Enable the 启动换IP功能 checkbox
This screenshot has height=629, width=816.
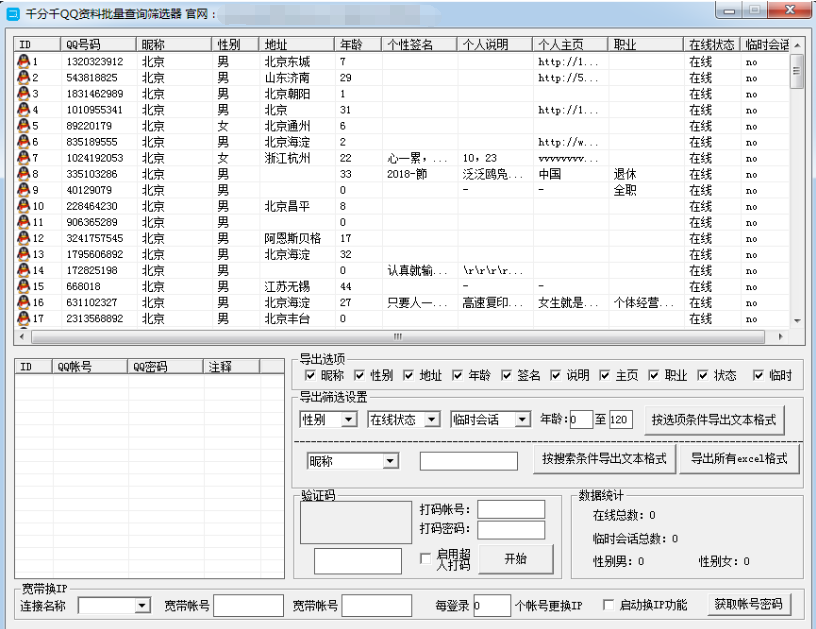coord(608,605)
